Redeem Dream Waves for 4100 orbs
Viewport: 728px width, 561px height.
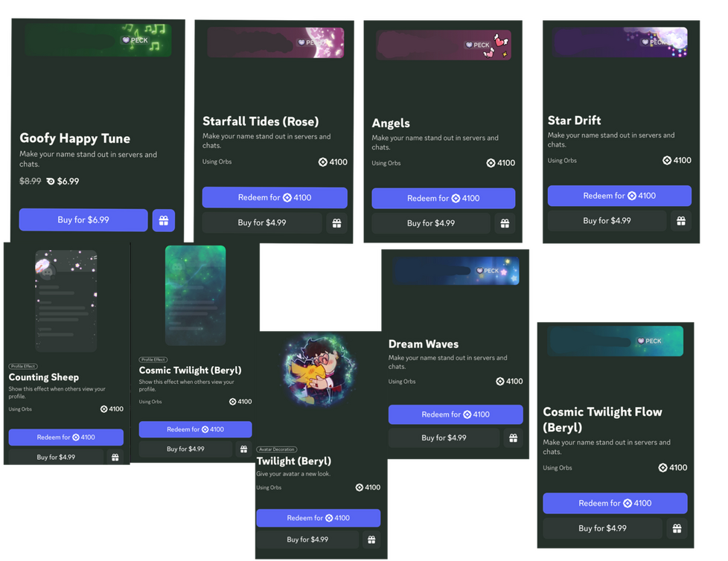456,414
